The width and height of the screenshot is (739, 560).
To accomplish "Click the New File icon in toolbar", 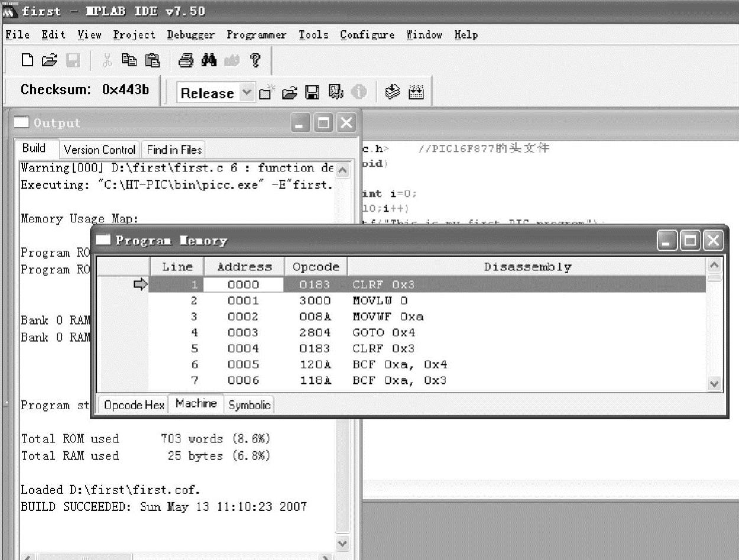I will 27,60.
